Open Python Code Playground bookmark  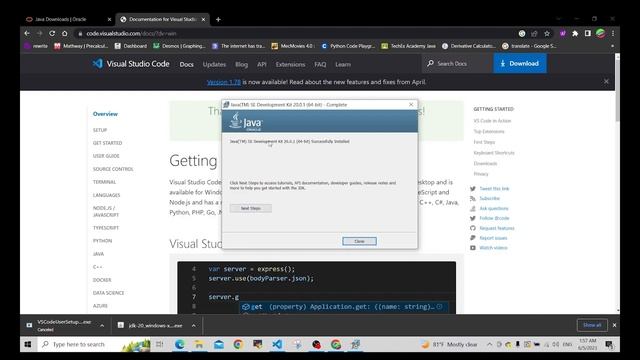point(348,46)
